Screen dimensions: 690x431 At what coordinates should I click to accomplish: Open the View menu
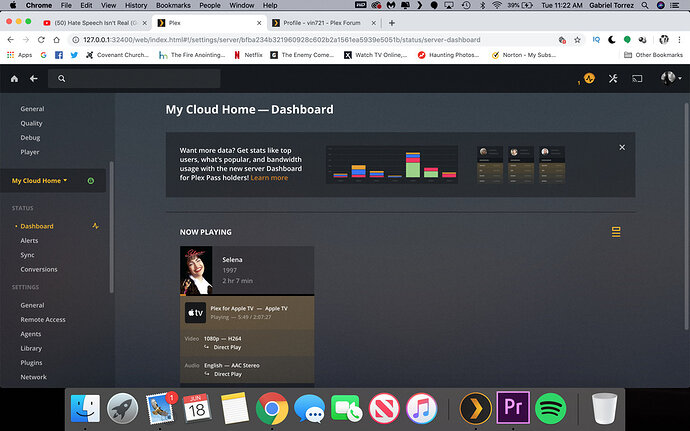(108, 5)
